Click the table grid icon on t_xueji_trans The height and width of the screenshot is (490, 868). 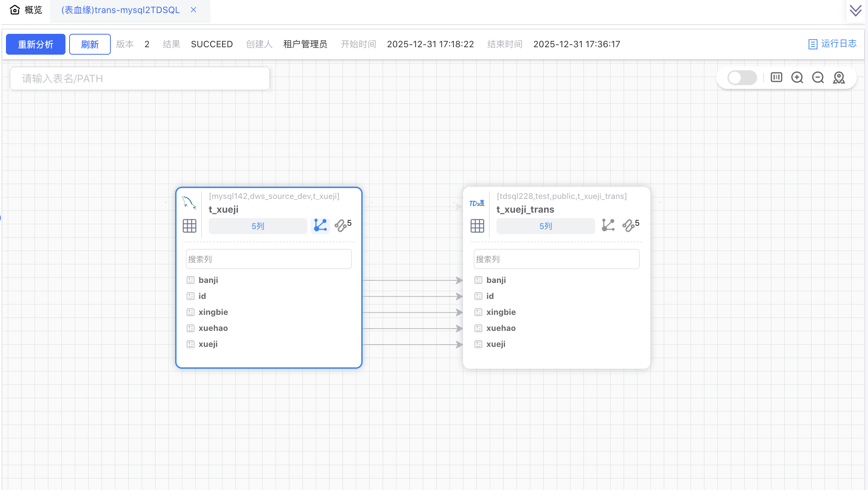point(477,226)
